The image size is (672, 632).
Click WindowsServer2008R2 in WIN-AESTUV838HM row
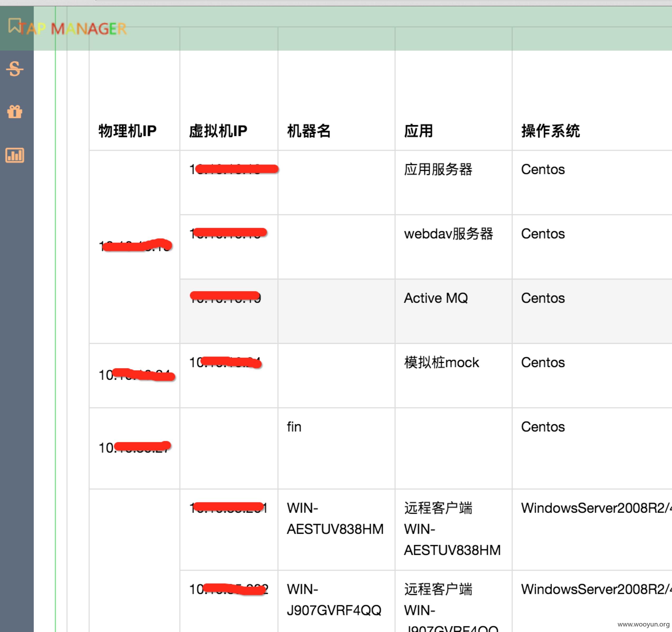[x=596, y=508]
